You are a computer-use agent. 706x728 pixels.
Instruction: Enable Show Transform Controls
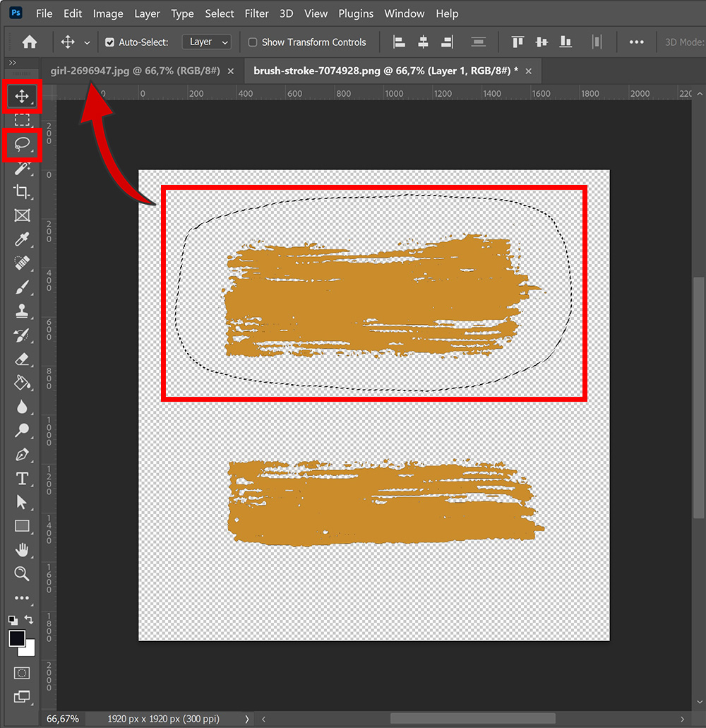(252, 42)
